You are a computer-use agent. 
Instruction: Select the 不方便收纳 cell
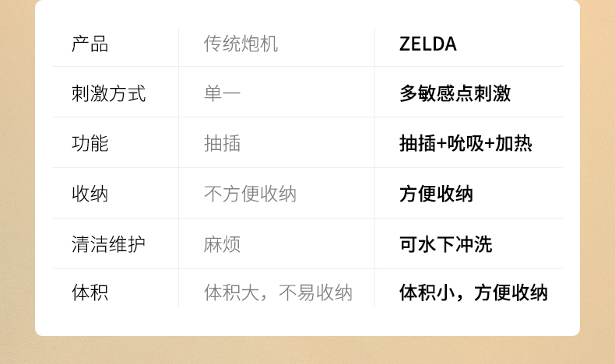250,194
